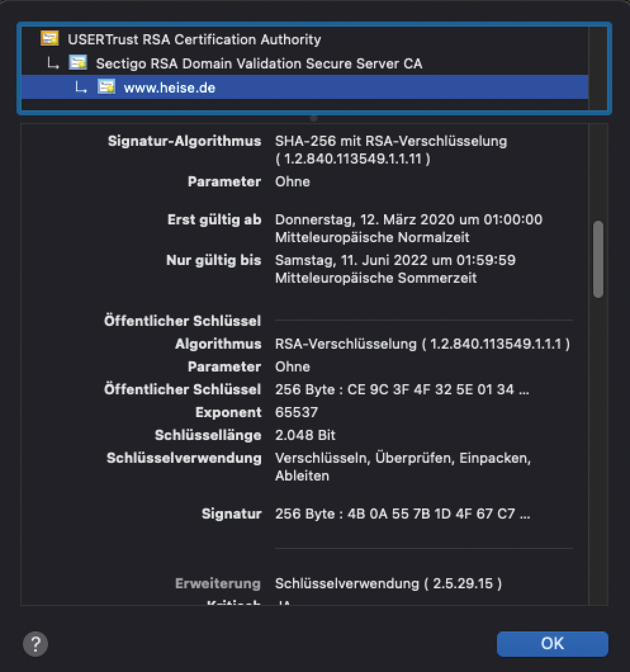Click the SHA-256 mit RSA-Verschlüsselung value
This screenshot has height=672, width=630.
coord(391,141)
